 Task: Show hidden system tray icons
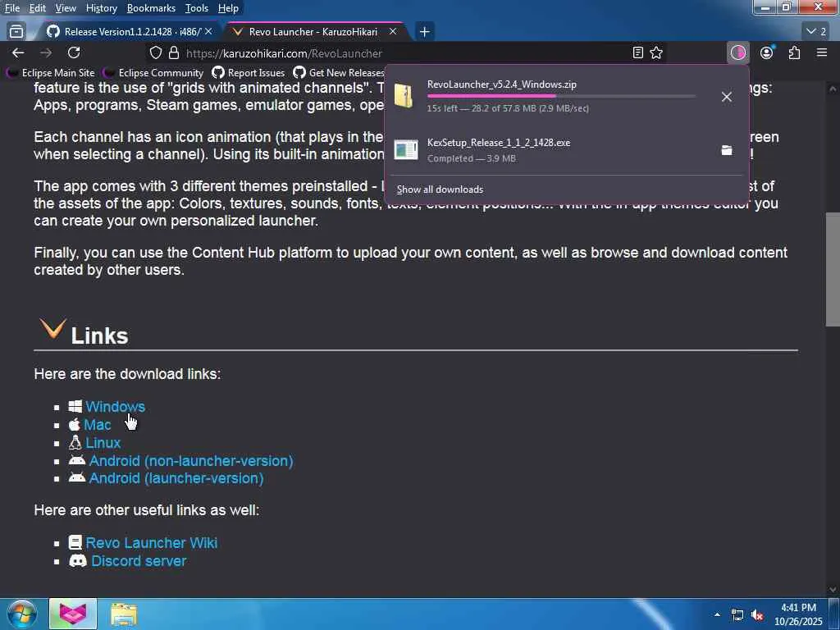click(x=717, y=614)
